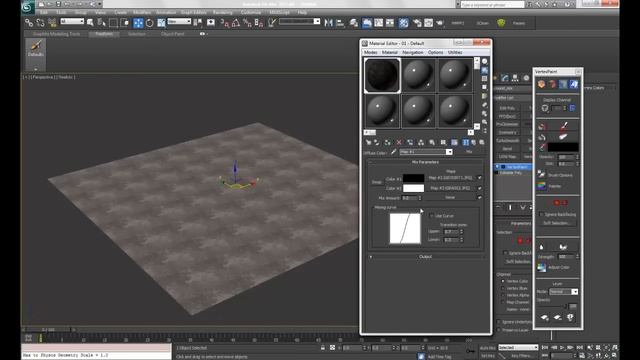This screenshot has height=360, width=640.
Task: Click the Mix map type button
Action: coord(469,152)
